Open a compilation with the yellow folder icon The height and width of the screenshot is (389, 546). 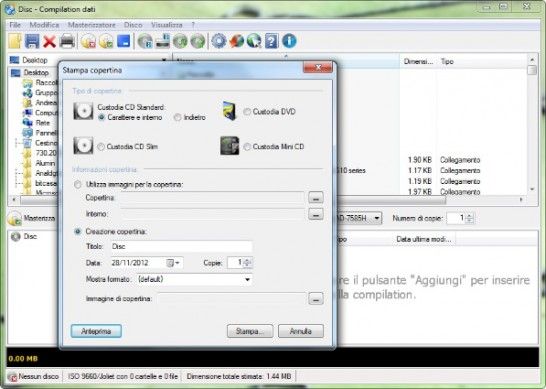[15, 41]
